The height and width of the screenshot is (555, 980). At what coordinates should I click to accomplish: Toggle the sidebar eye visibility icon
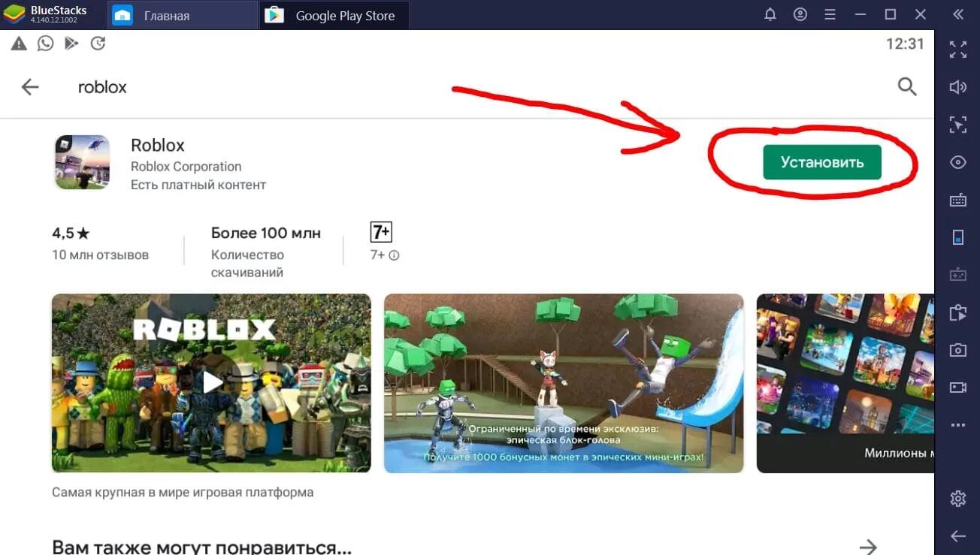pos(958,162)
